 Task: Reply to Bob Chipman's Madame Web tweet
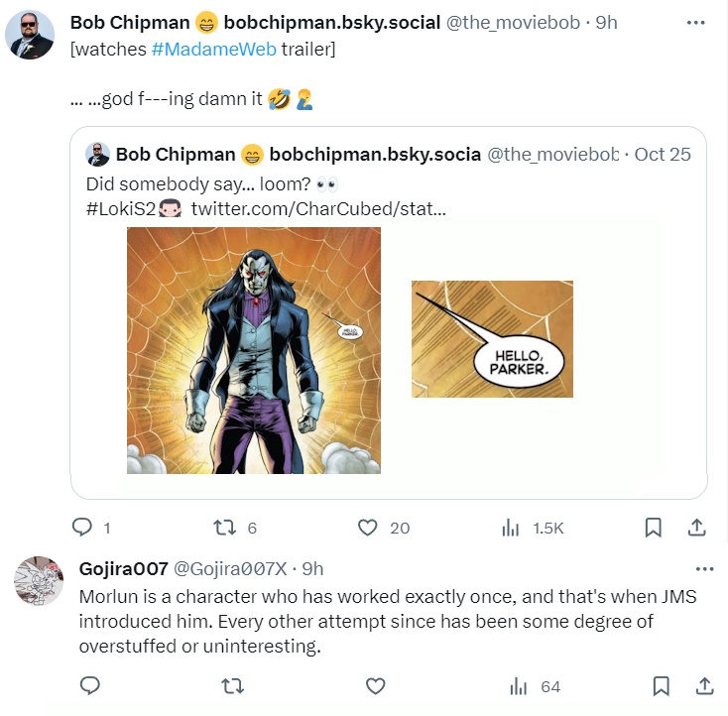pyautogui.click(x=83, y=528)
